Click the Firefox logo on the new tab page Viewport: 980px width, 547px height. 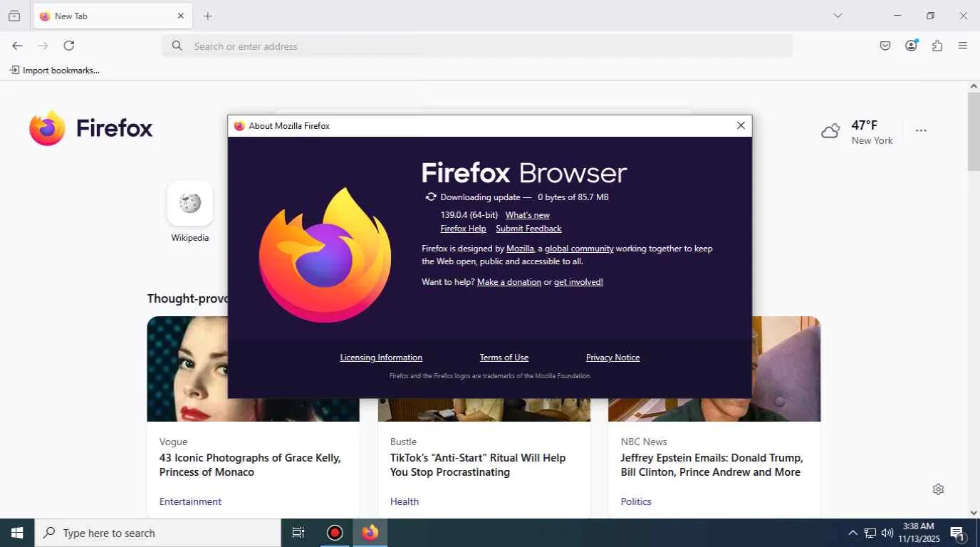pyautogui.click(x=91, y=128)
